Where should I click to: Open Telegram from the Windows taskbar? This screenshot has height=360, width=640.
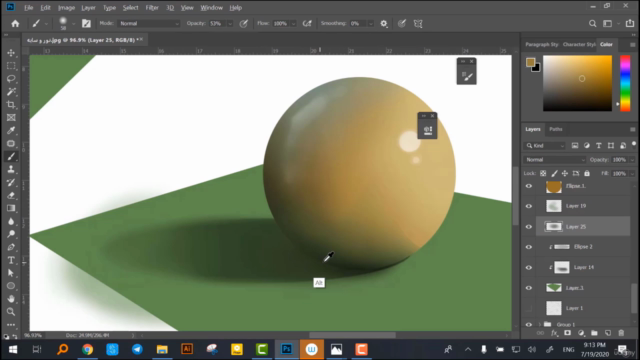(137, 349)
